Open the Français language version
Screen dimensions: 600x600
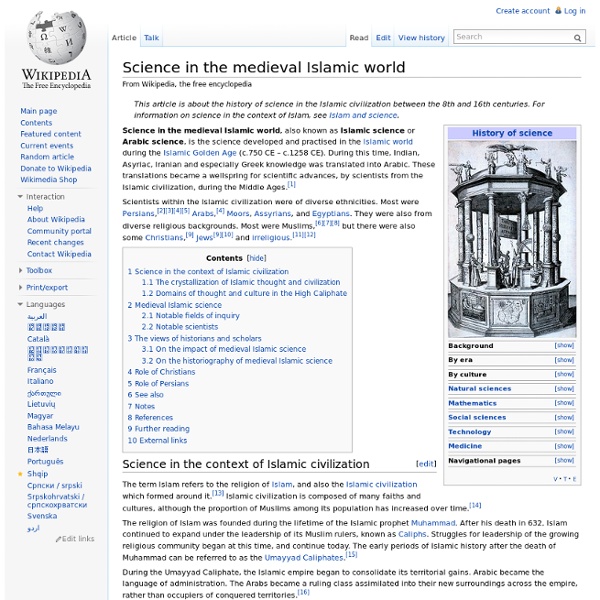(x=42, y=370)
